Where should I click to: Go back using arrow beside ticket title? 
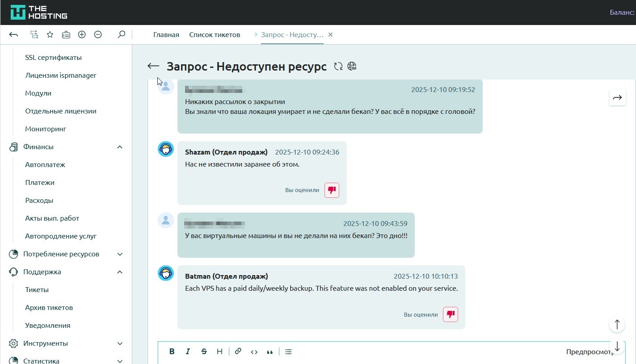point(153,66)
